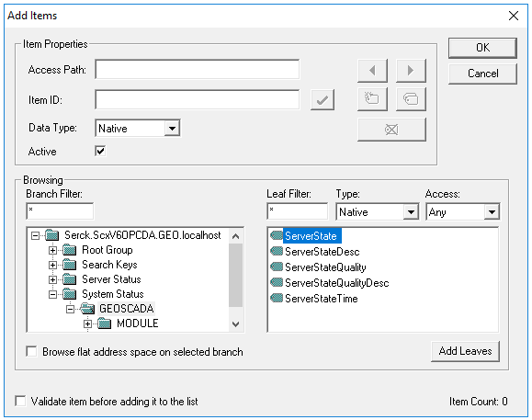Click the Item ID input field
The width and height of the screenshot is (532, 420).
click(198, 100)
